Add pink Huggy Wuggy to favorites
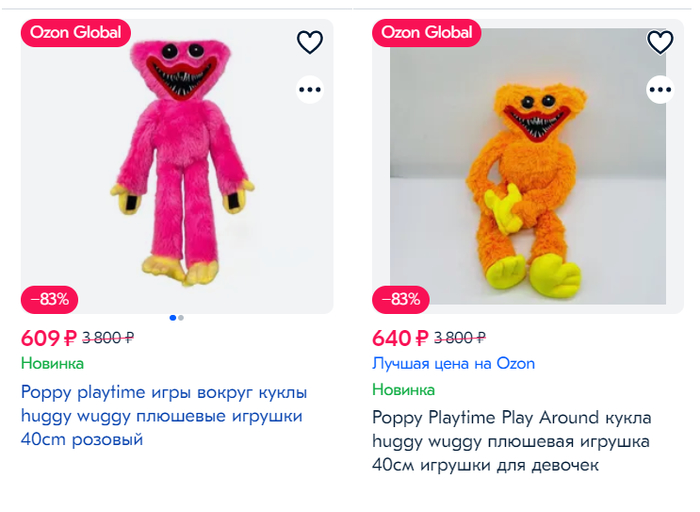This screenshot has width=700, height=512. tap(309, 42)
